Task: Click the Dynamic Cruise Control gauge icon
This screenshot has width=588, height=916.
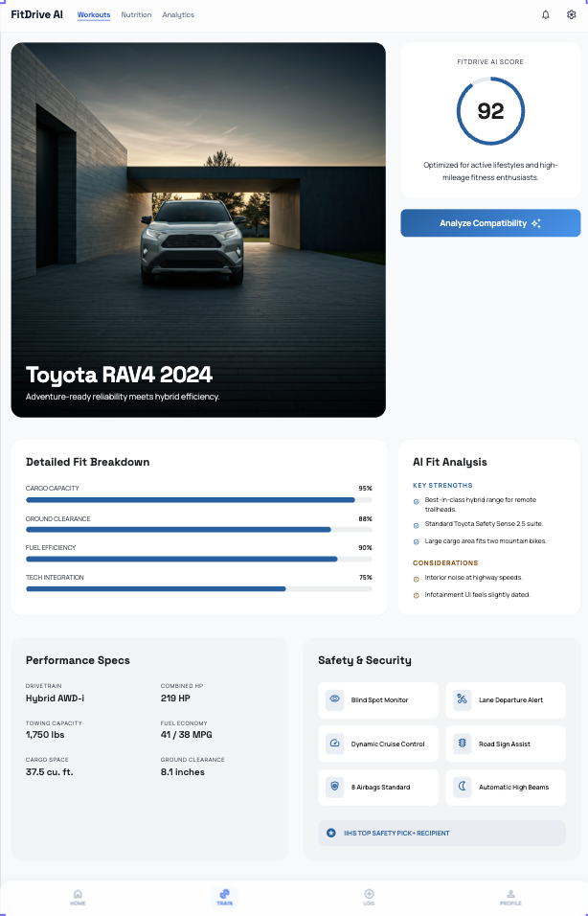Action: click(334, 744)
